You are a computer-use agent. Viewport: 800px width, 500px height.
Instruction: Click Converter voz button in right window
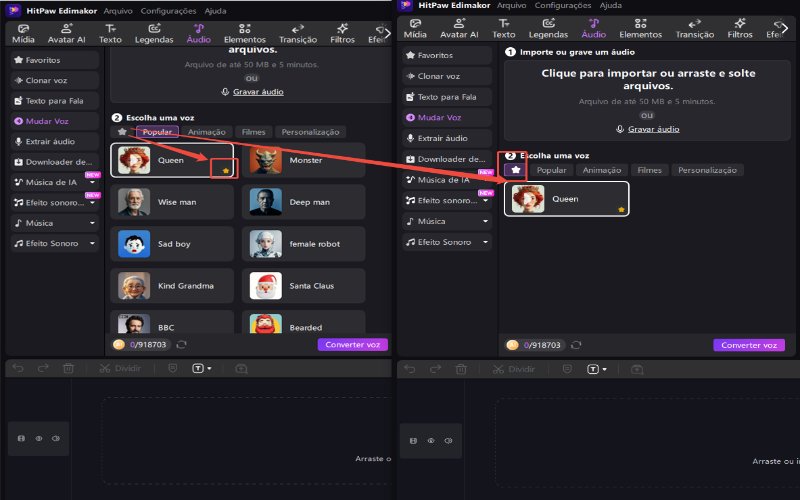pos(748,345)
